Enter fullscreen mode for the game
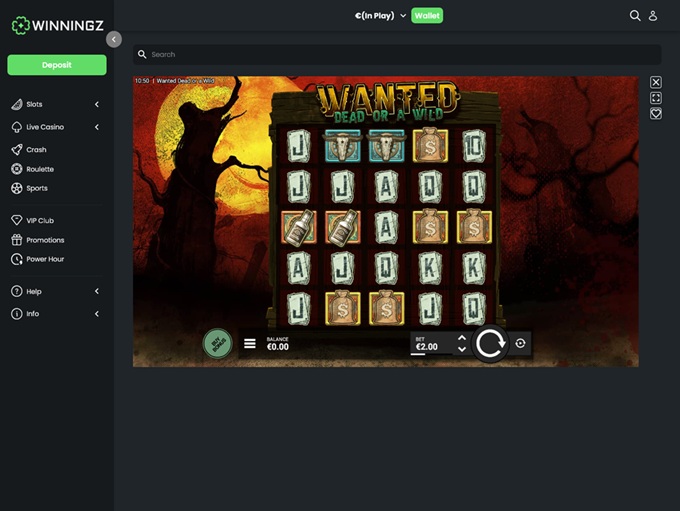Image resolution: width=680 pixels, height=511 pixels. [656, 98]
